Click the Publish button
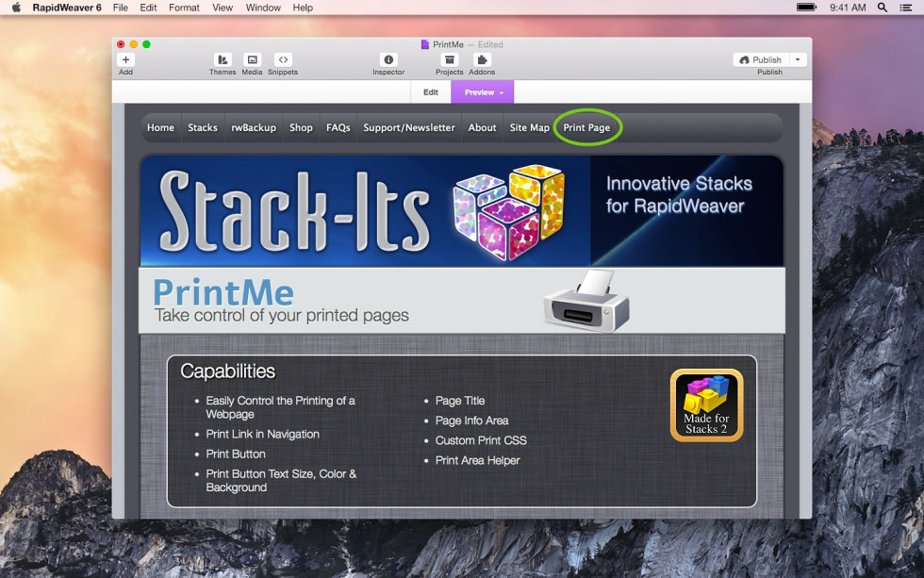 click(x=761, y=59)
